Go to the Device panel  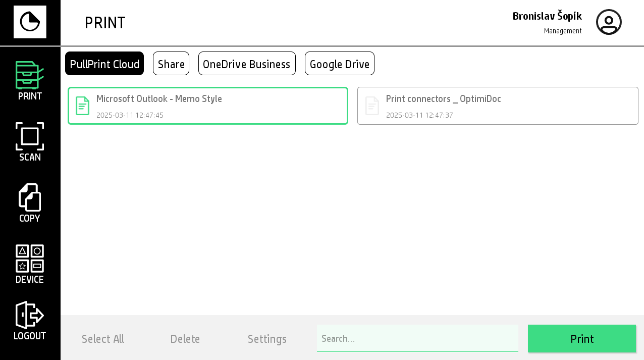click(x=30, y=264)
